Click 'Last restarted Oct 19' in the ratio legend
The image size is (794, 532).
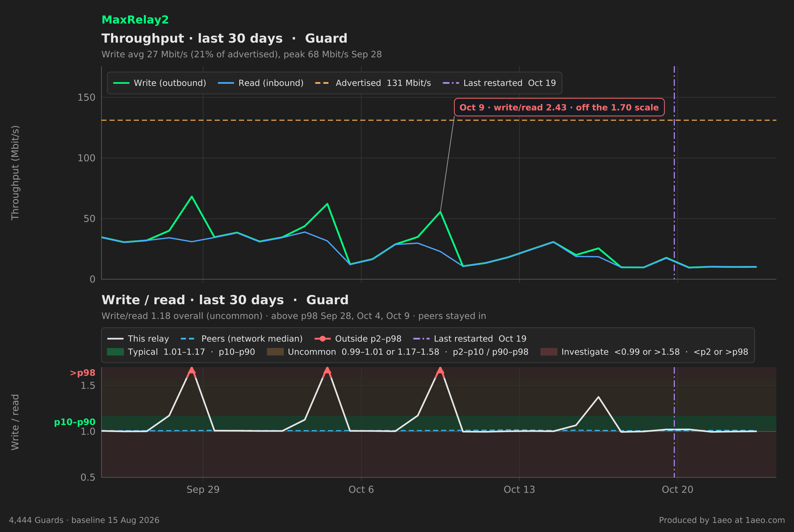click(470, 339)
